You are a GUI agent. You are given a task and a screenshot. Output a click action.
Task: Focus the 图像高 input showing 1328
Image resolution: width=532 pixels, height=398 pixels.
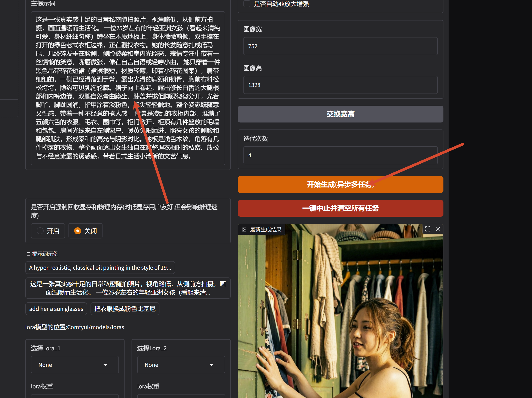(x=340, y=85)
